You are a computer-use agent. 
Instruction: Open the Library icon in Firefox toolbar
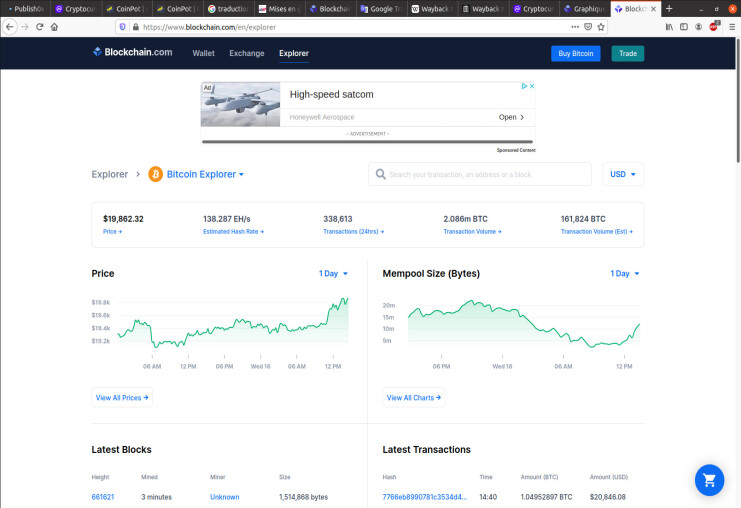point(669,27)
